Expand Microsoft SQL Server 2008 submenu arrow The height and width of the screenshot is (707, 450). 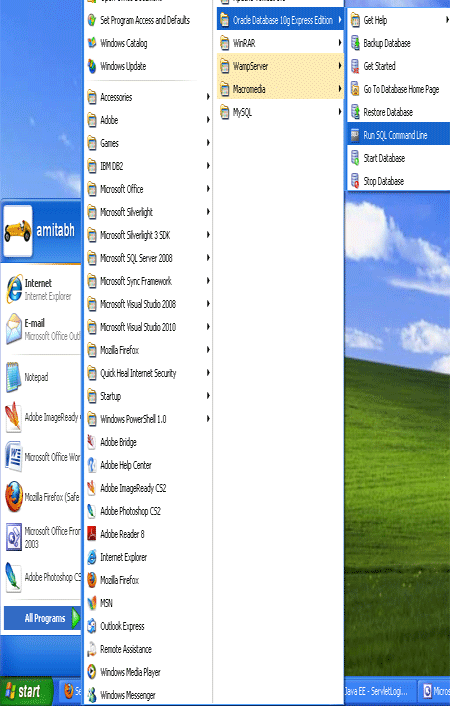pos(208,258)
